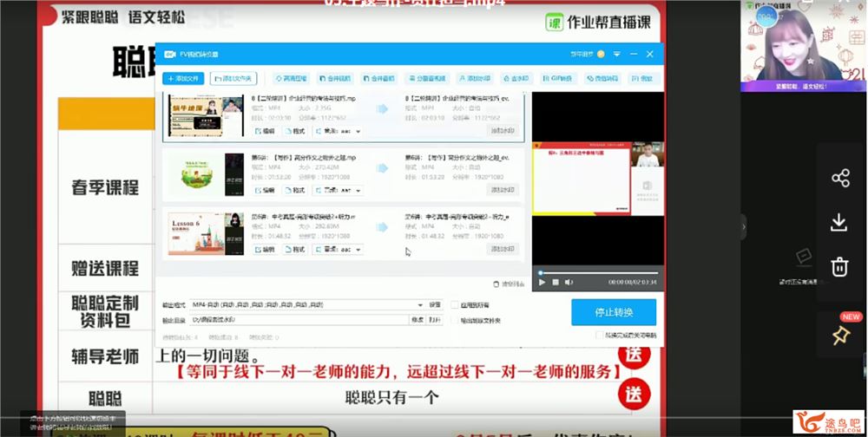Click 编辑 for the 高分作文 video row
868x437 pixels.
(x=265, y=190)
